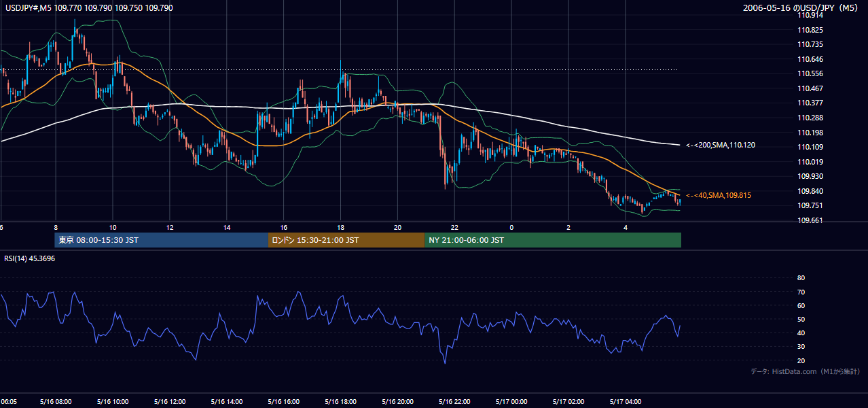Click the 06:05 bottom time label
The width and height of the screenshot is (868, 408).
coord(8,401)
